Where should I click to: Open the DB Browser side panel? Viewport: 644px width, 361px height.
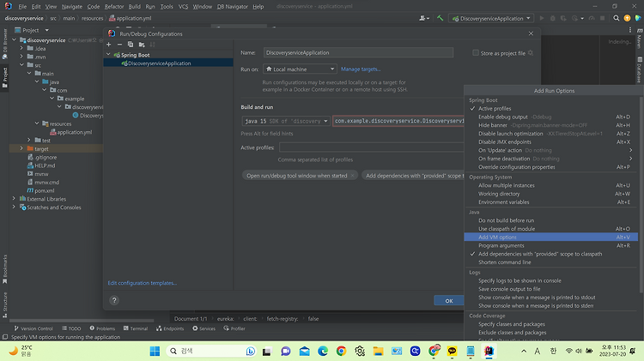coord(5,44)
